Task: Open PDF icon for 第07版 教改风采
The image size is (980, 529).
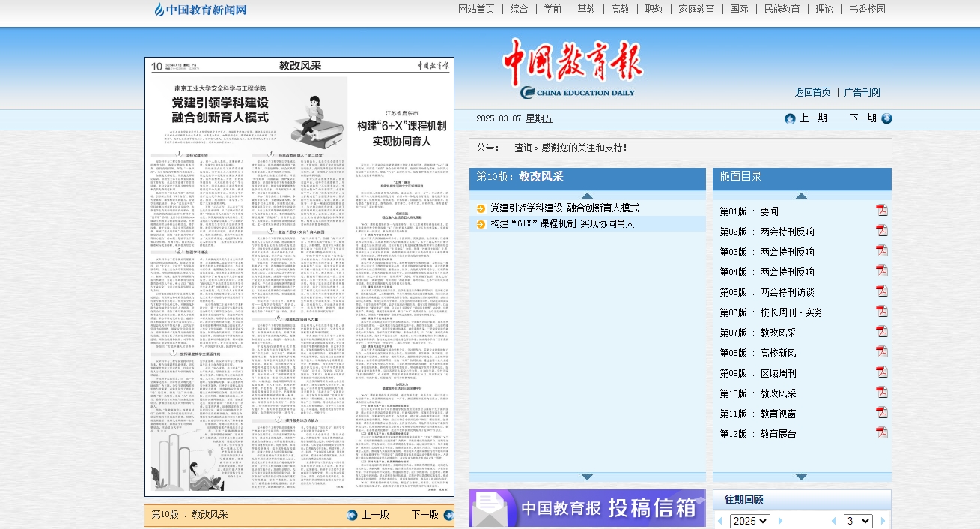Action: pyautogui.click(x=882, y=332)
